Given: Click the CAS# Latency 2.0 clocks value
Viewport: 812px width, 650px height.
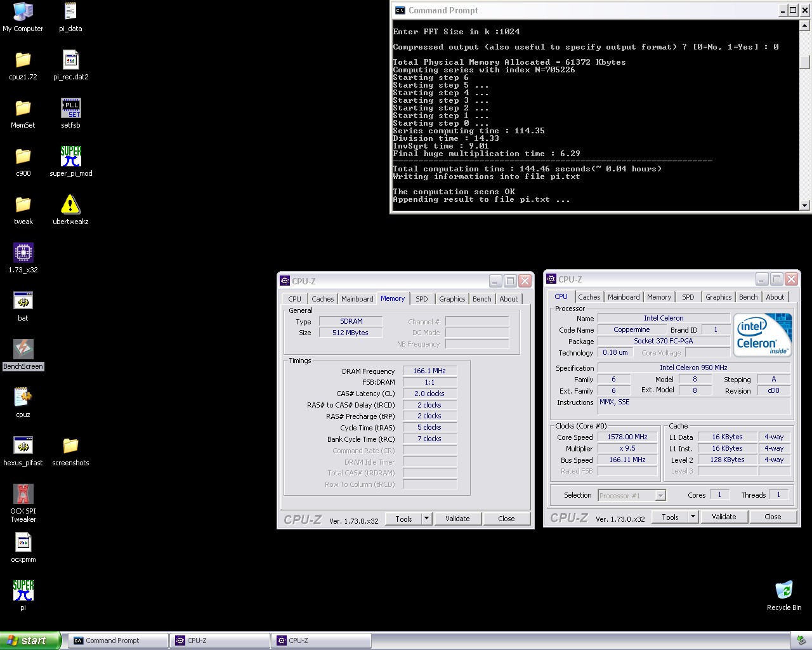Looking at the screenshot, I should 429,394.
